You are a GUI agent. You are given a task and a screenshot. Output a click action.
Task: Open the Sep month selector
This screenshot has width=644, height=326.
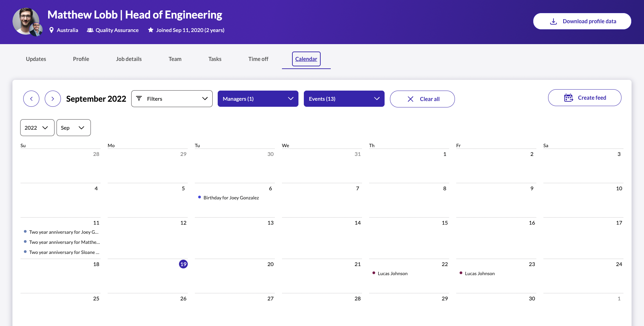[x=73, y=128]
